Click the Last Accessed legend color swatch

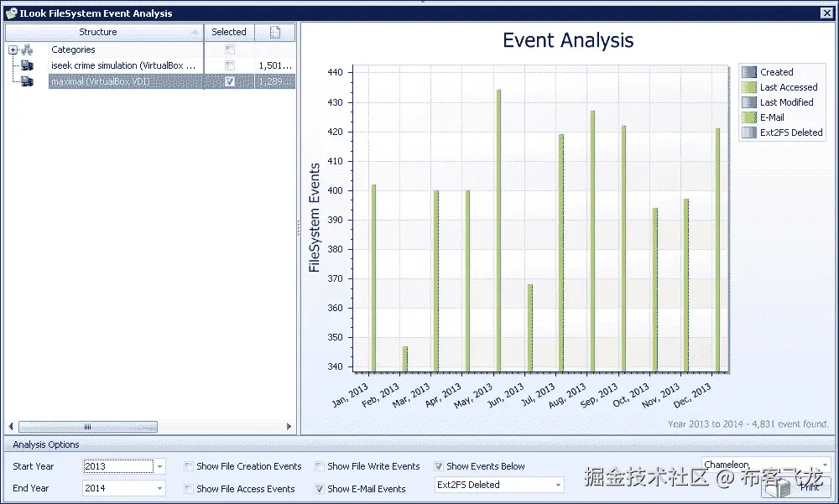coord(749,87)
